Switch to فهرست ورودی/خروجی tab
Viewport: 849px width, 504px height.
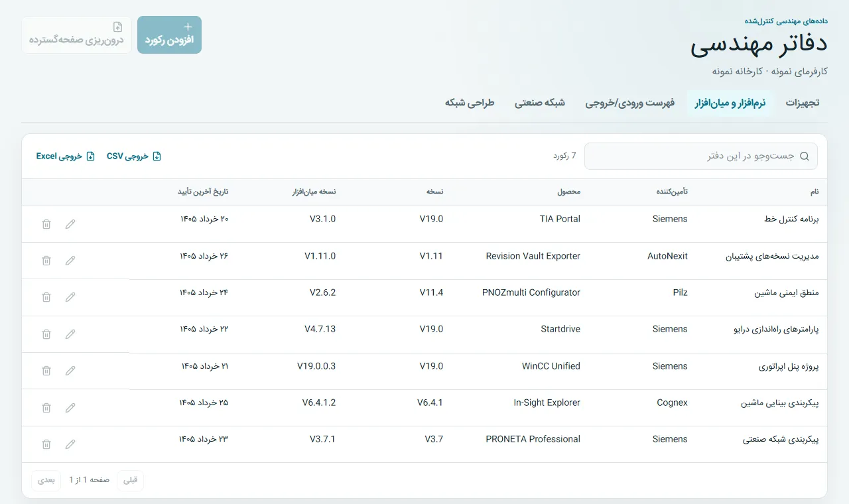tap(630, 103)
